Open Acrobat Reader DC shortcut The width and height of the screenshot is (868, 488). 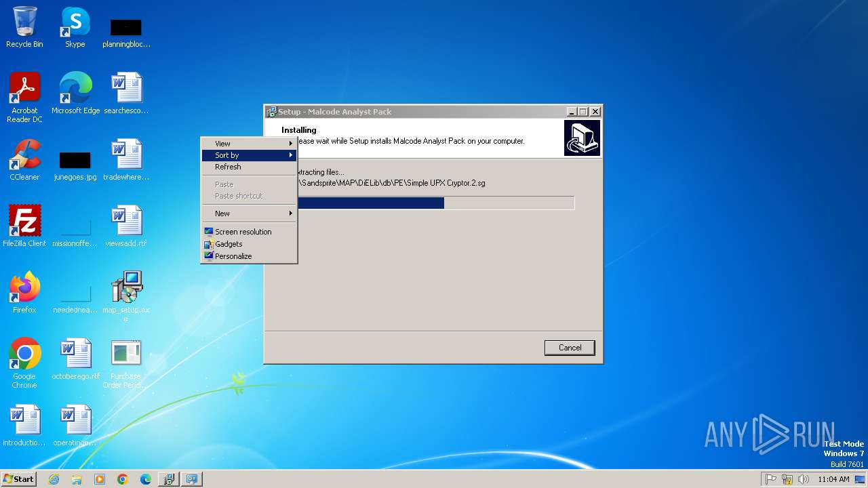tap(24, 97)
